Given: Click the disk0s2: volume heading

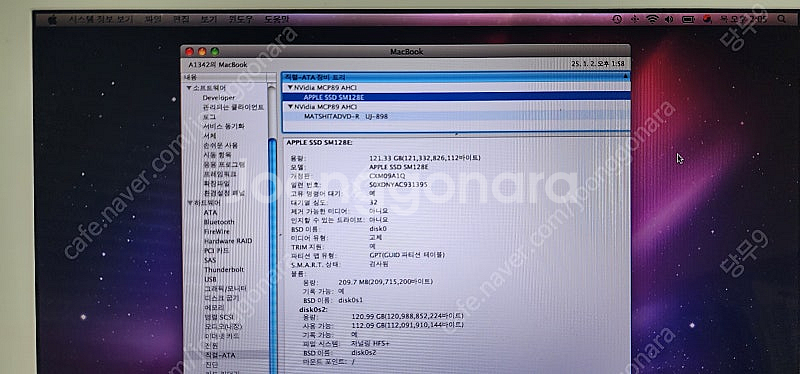Looking at the screenshot, I should click(313, 309).
